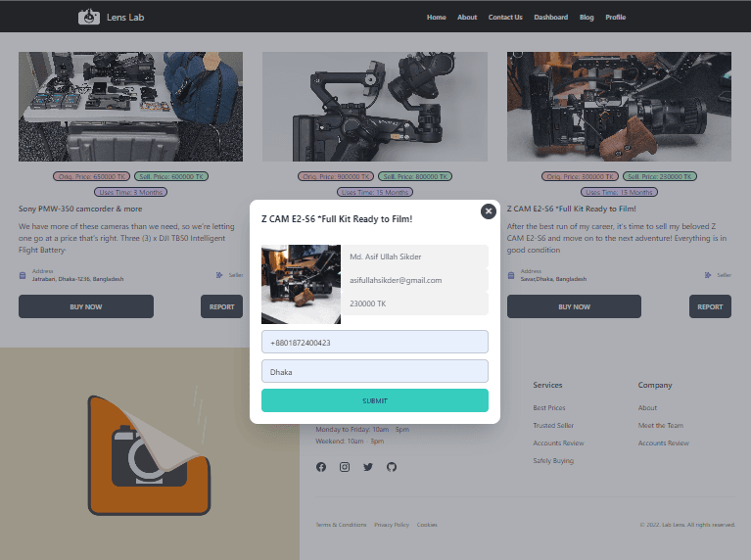This screenshot has width=751, height=560.
Task: Open Privacy Policy footer link
Action: (x=392, y=525)
